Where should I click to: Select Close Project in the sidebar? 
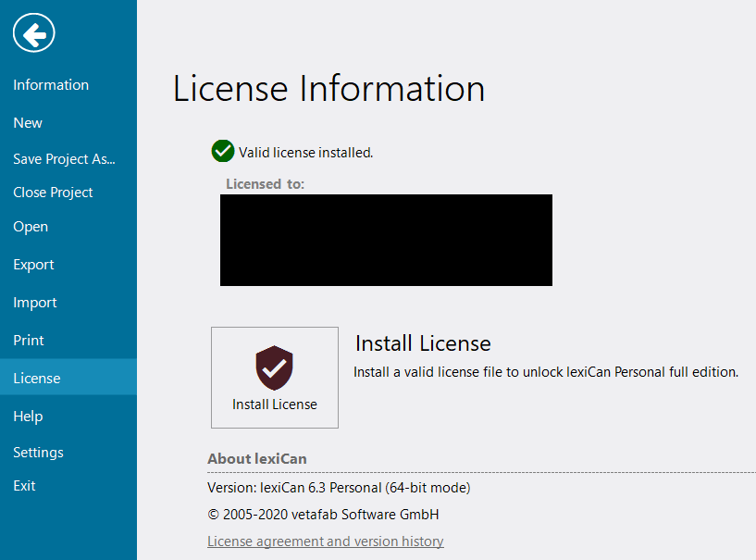53,193
